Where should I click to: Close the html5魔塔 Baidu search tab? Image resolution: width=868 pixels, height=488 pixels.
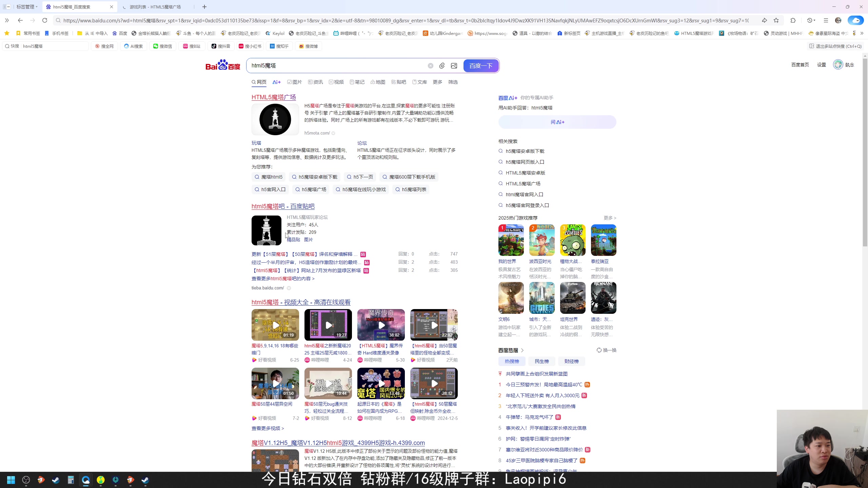pos(111,7)
